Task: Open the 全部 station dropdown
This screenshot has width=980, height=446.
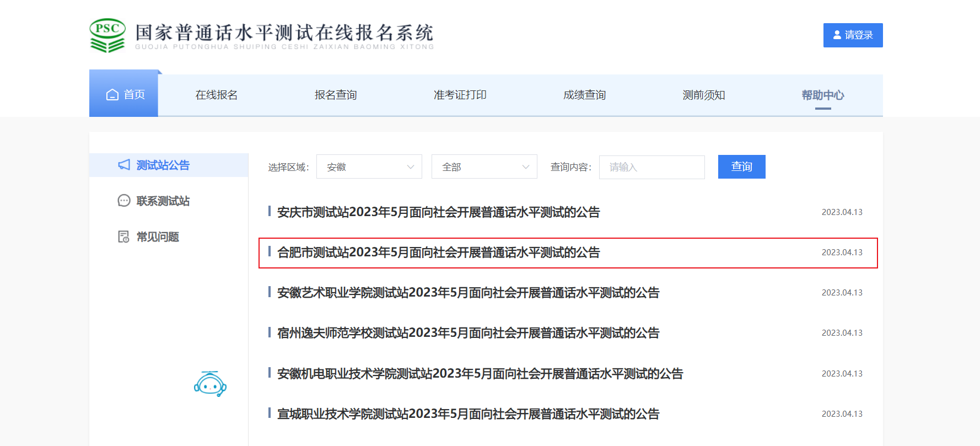Action: click(x=484, y=166)
